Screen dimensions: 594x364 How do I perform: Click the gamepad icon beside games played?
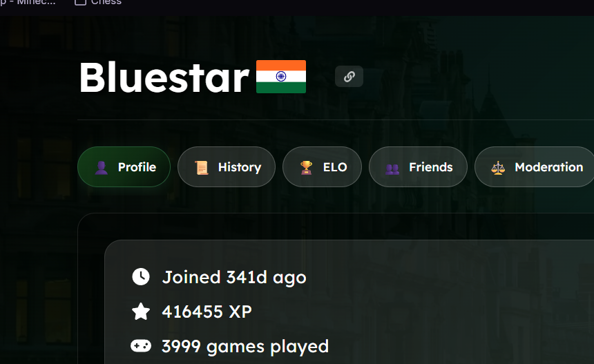tap(141, 346)
